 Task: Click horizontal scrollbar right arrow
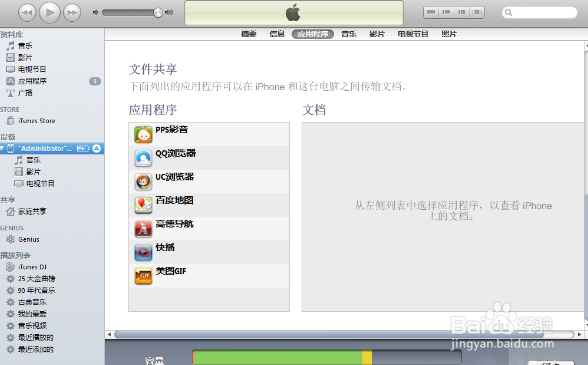coord(579,334)
